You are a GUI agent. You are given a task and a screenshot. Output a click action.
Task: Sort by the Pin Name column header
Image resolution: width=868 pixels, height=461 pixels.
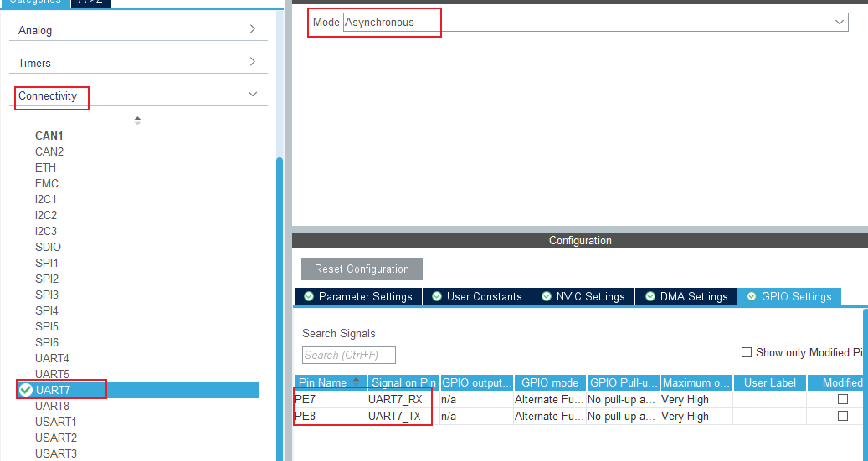[x=330, y=382]
